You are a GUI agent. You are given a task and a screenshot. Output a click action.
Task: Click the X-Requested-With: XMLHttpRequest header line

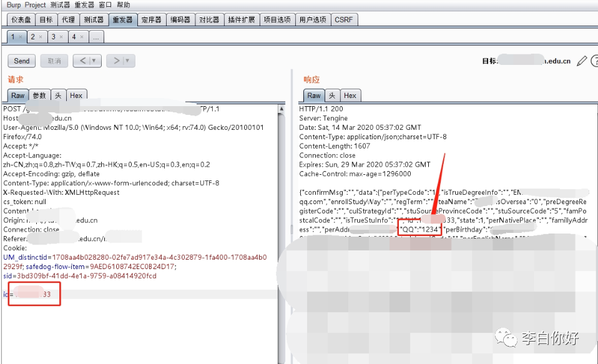(x=61, y=192)
